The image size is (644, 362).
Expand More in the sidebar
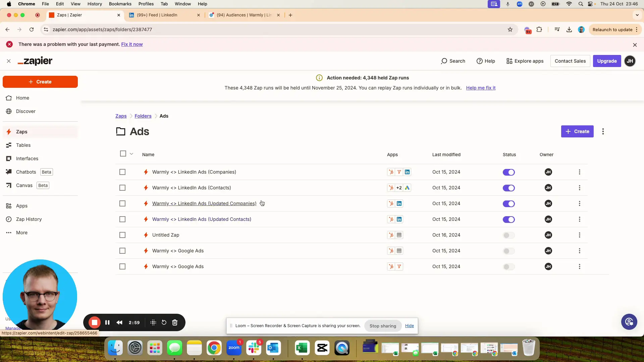pyautogui.click(x=21, y=233)
